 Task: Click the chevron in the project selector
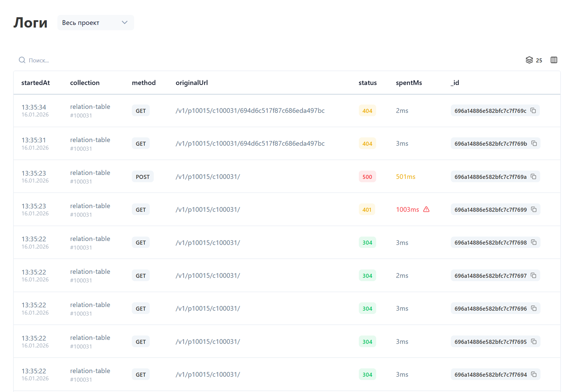[125, 22]
